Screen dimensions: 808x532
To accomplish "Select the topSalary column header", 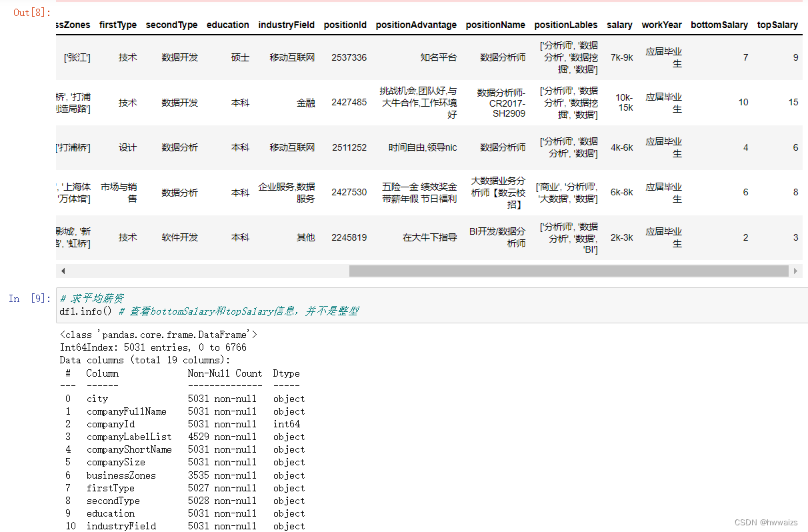I will (778, 25).
